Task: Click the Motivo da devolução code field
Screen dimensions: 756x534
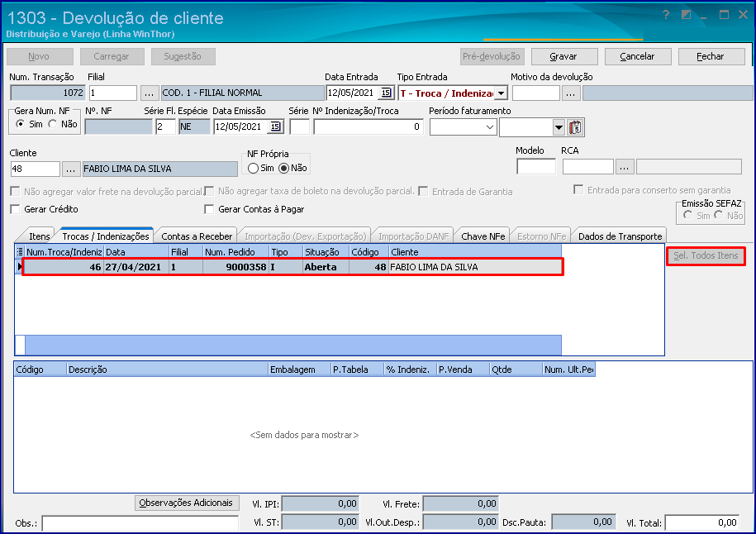Action: tap(535, 93)
